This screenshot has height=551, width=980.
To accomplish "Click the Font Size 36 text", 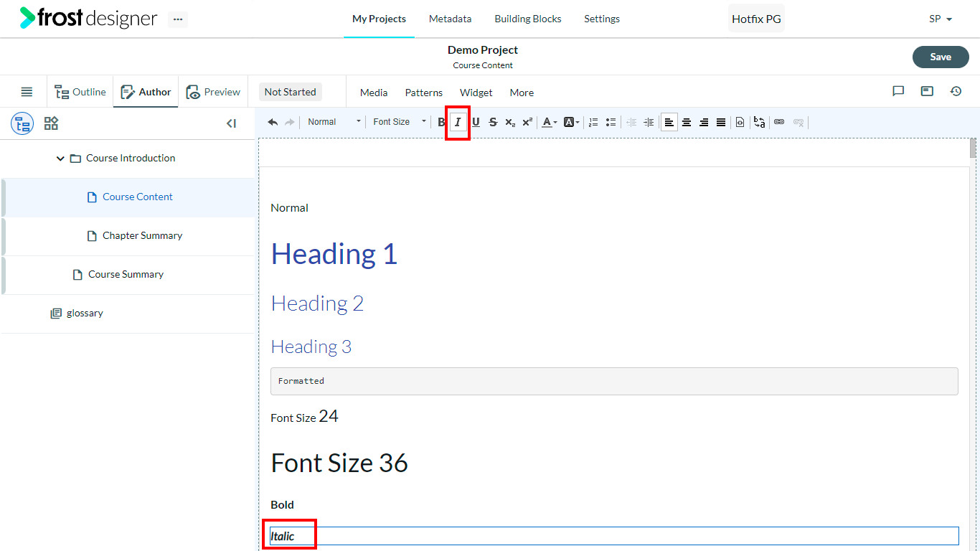I will 339,463.
